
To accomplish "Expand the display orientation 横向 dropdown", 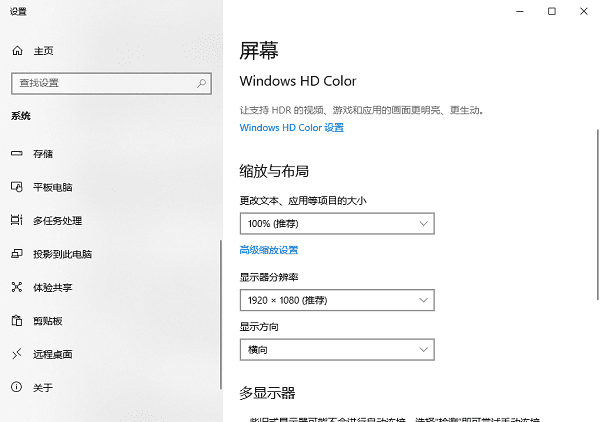I will pos(337,350).
